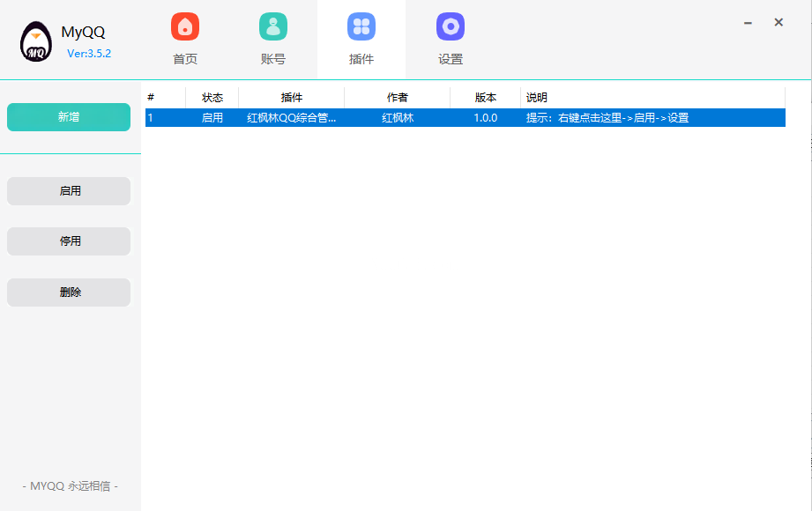Sort by the 状态 column header
The height and width of the screenshot is (511, 812).
point(212,98)
